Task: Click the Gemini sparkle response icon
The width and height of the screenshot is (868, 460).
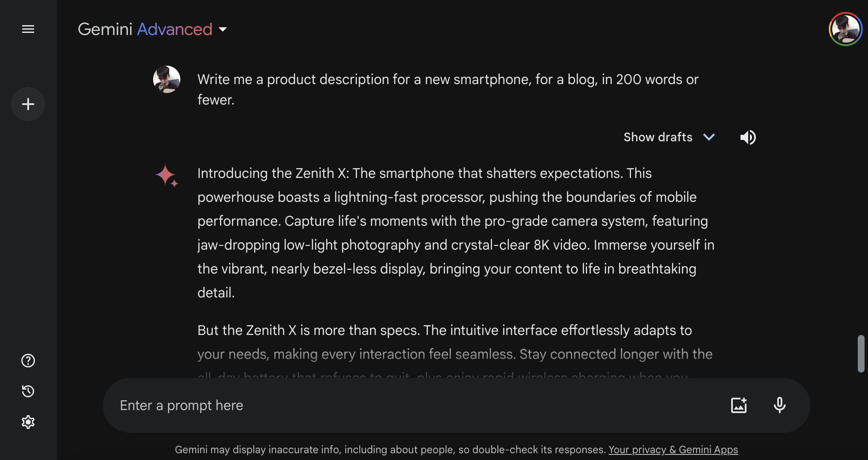Action: pyautogui.click(x=166, y=176)
